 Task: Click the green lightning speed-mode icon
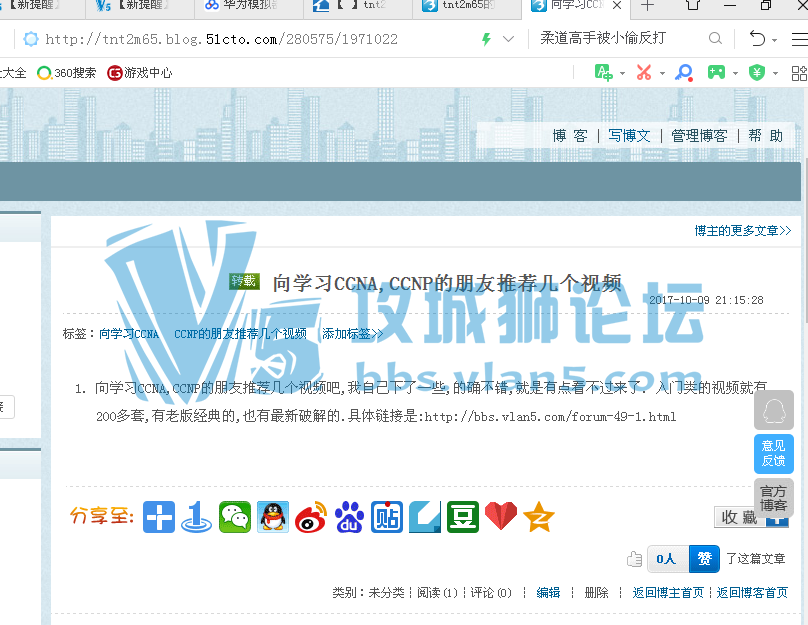(486, 39)
